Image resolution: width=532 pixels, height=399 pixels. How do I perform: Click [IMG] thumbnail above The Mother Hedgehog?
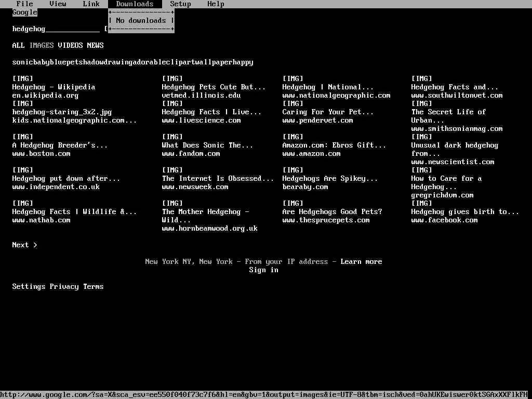172,204
